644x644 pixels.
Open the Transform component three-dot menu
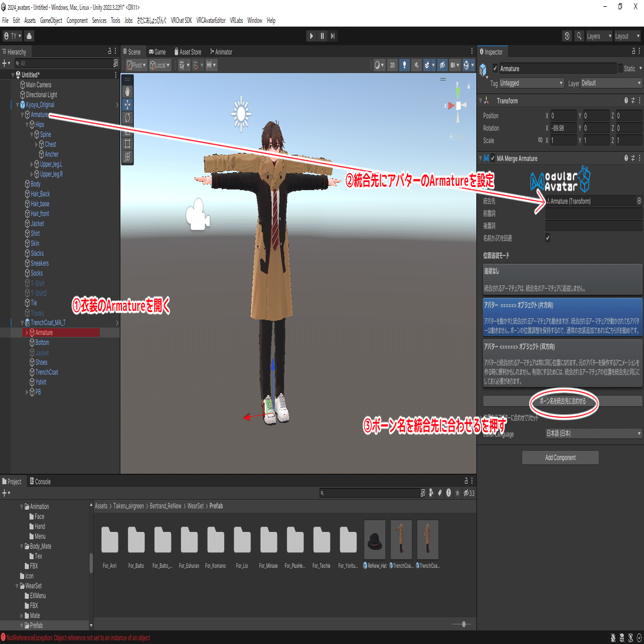pyautogui.click(x=640, y=100)
